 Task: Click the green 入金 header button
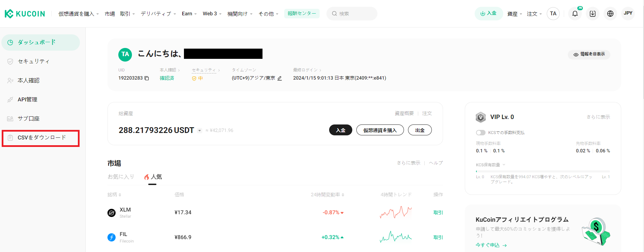[x=489, y=14]
